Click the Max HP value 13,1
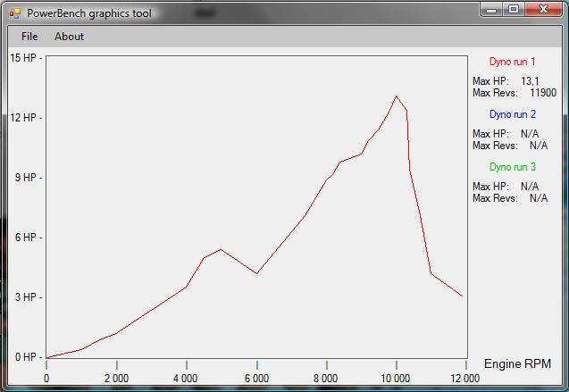The image size is (569, 392). click(531, 81)
